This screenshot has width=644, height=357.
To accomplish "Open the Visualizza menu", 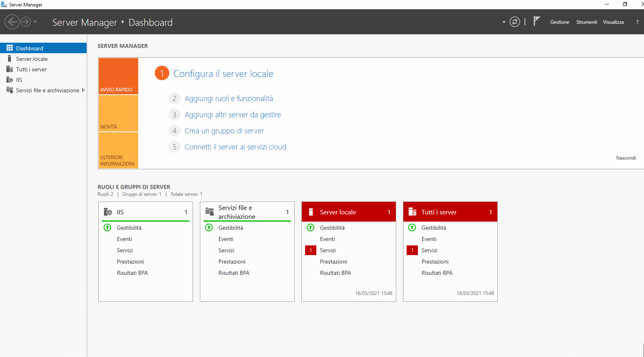I will click(x=613, y=22).
